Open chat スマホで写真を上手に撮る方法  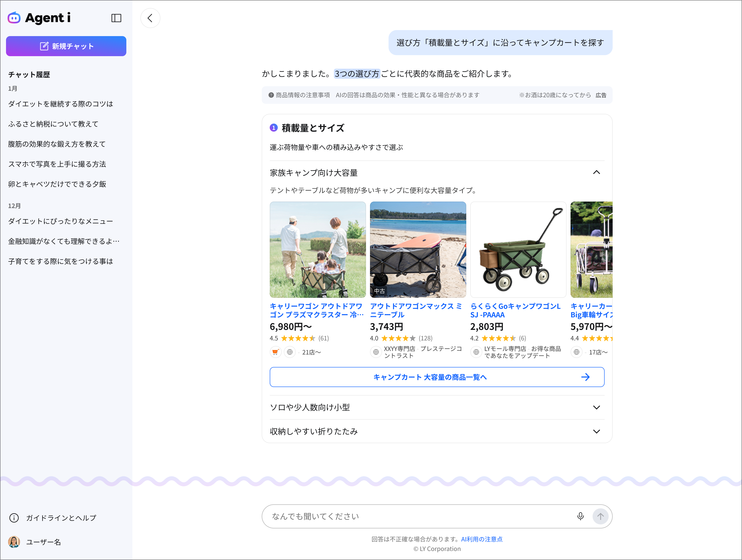pos(57,164)
